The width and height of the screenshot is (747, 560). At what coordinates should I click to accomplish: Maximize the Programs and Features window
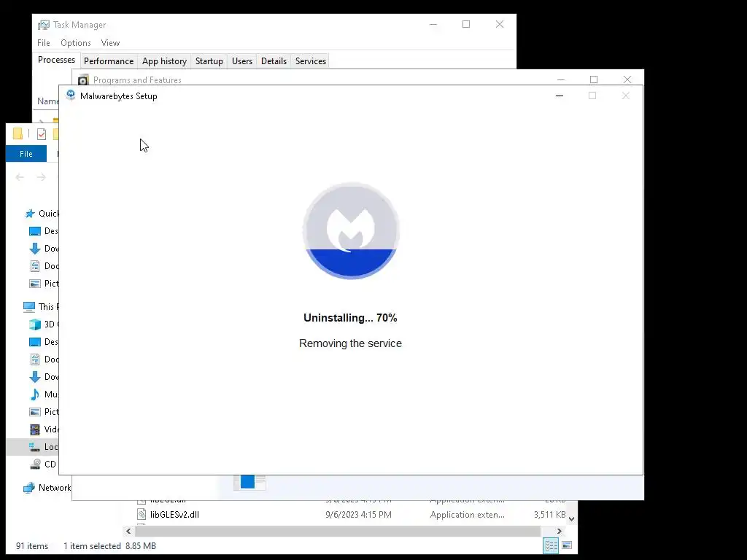594,79
